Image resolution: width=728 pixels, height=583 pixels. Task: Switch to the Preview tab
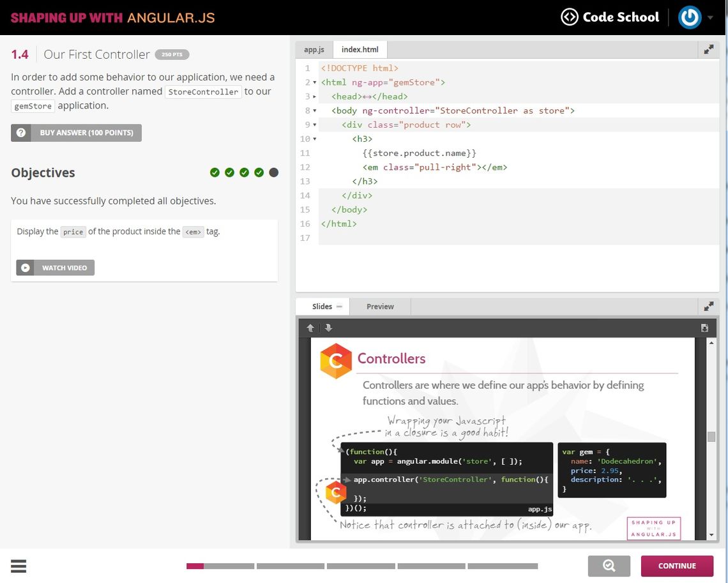(x=379, y=306)
